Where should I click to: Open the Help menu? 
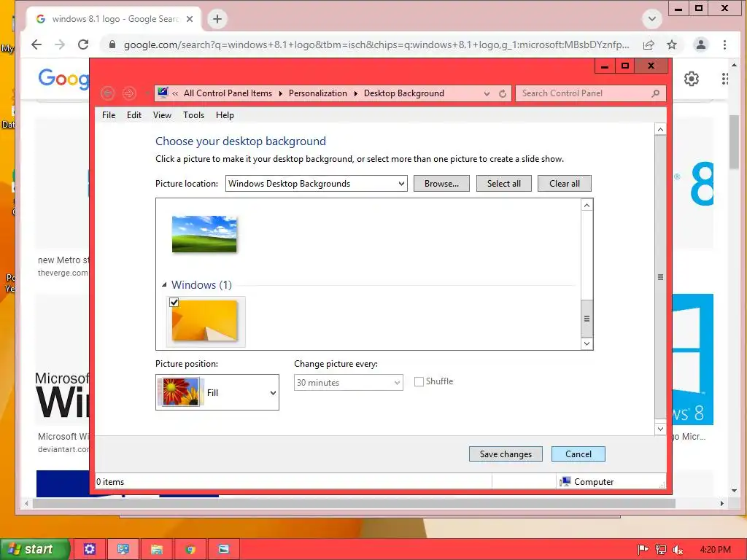[225, 114]
